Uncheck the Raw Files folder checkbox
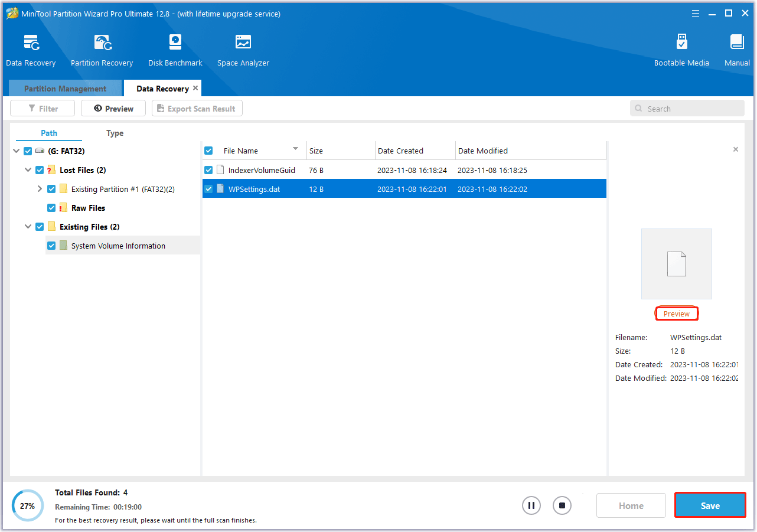This screenshot has height=532, width=757. point(51,208)
